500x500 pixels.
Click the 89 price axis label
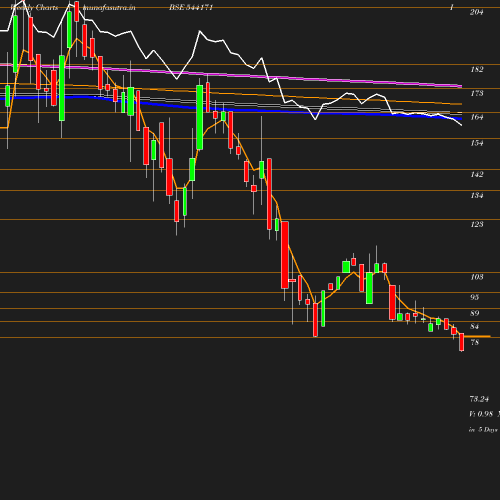[475, 313]
